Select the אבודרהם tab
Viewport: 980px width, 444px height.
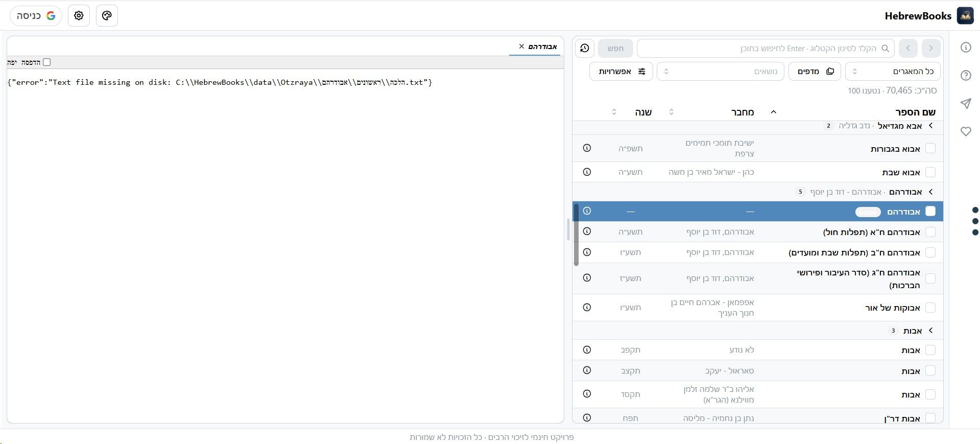(543, 46)
